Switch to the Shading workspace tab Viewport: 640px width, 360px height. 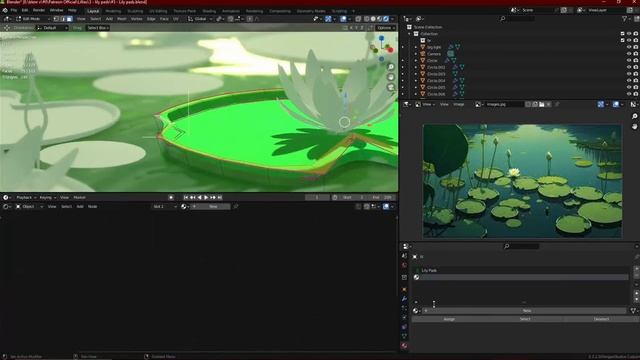click(209, 11)
